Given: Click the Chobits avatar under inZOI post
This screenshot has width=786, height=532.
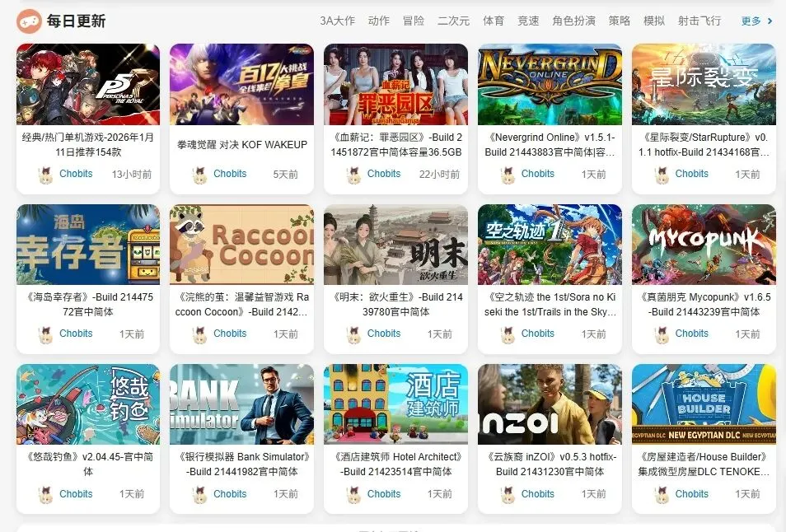Looking at the screenshot, I should pyautogui.click(x=508, y=495).
